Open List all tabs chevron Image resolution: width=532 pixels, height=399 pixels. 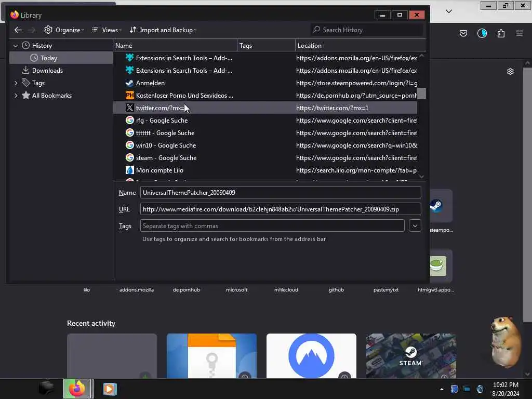(x=449, y=11)
